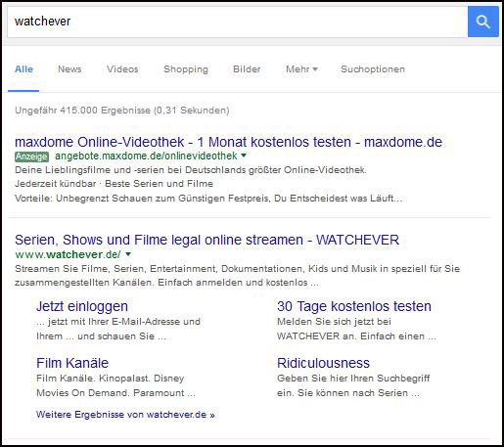504x447 pixels.
Task: Click the Jederzeit kündbar ad description line
Action: pos(114,184)
